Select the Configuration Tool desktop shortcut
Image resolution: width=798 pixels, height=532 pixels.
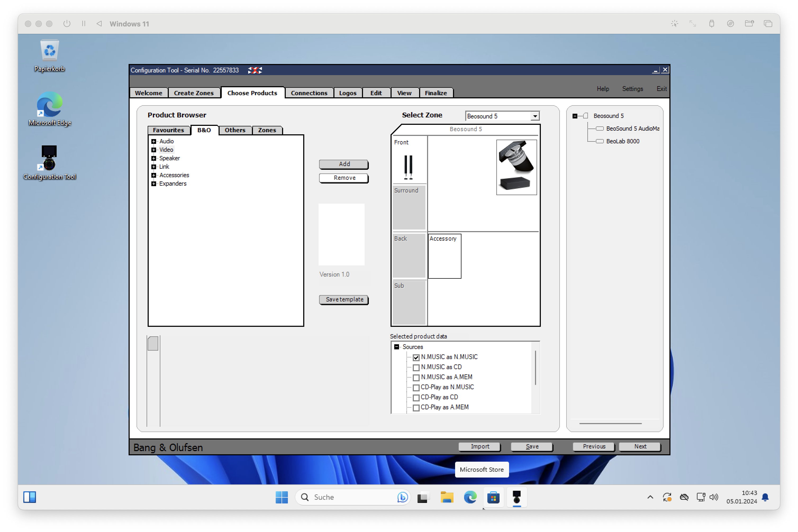click(x=49, y=163)
